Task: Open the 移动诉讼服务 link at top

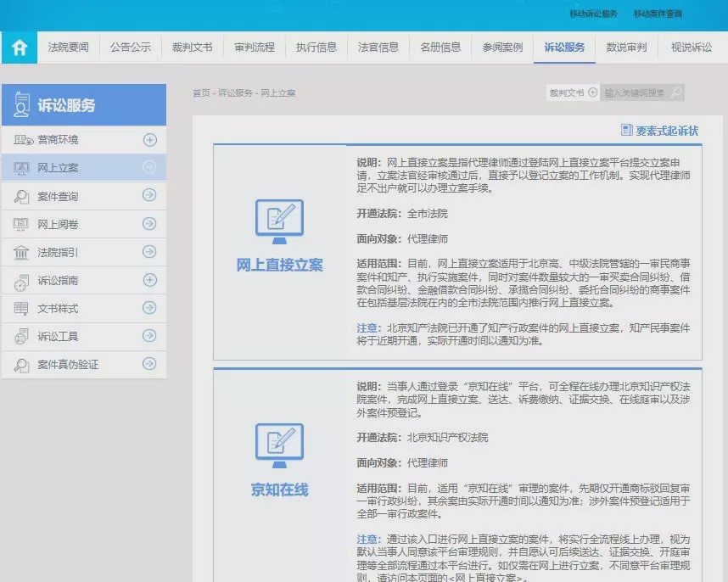Action: point(593,14)
